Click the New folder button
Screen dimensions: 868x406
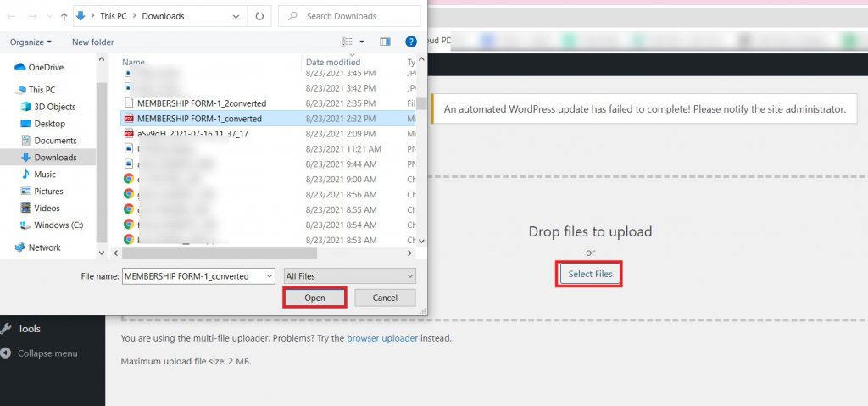[93, 42]
